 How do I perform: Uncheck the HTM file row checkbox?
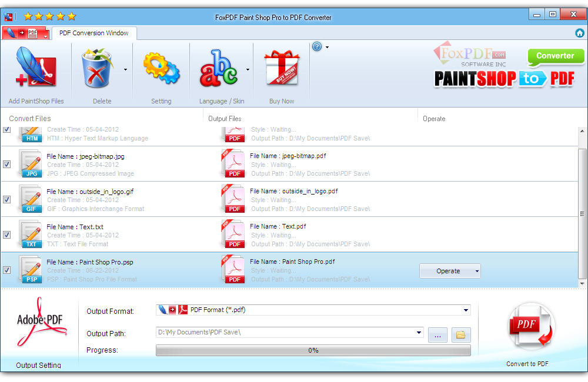(6, 130)
